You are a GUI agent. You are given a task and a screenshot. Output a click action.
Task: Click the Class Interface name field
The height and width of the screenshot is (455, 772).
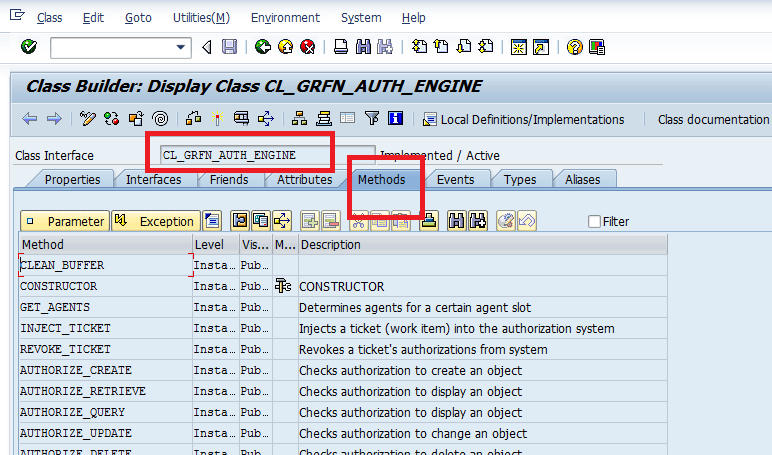pyautogui.click(x=267, y=155)
